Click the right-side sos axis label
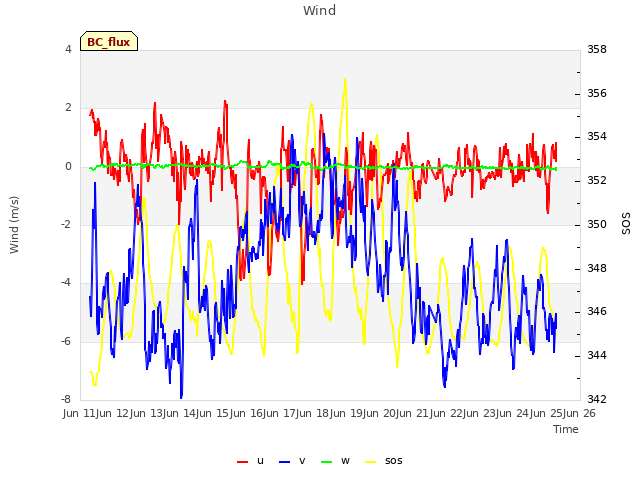640x480 pixels. (626, 224)
